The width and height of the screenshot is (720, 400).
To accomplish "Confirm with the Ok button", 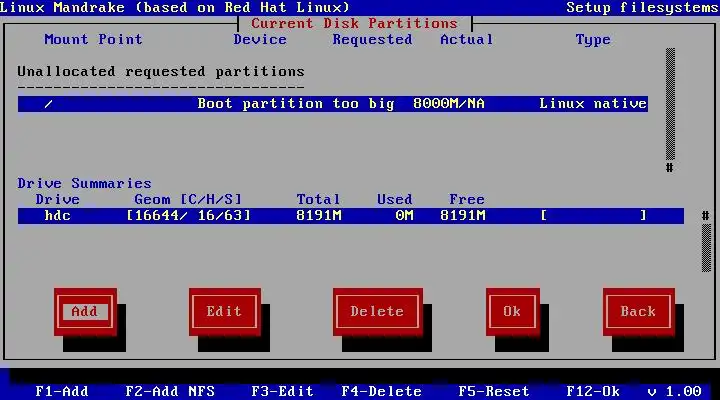I will pos(512,312).
